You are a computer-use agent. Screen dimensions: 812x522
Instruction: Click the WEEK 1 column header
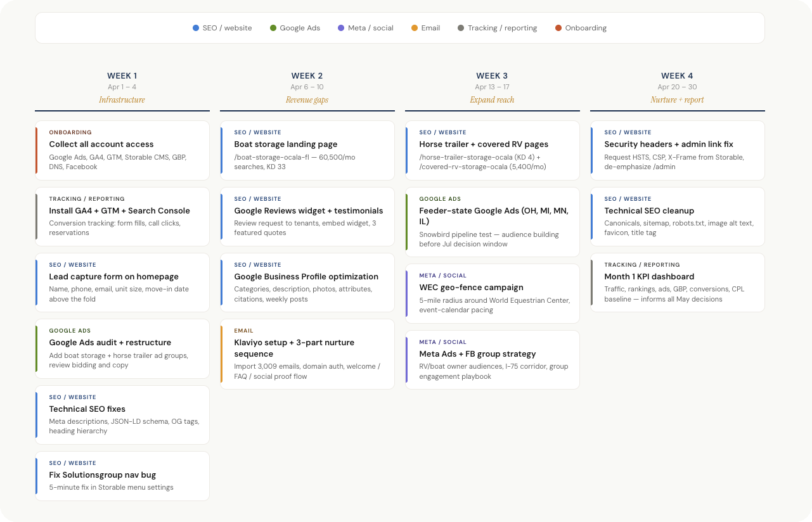click(x=122, y=76)
